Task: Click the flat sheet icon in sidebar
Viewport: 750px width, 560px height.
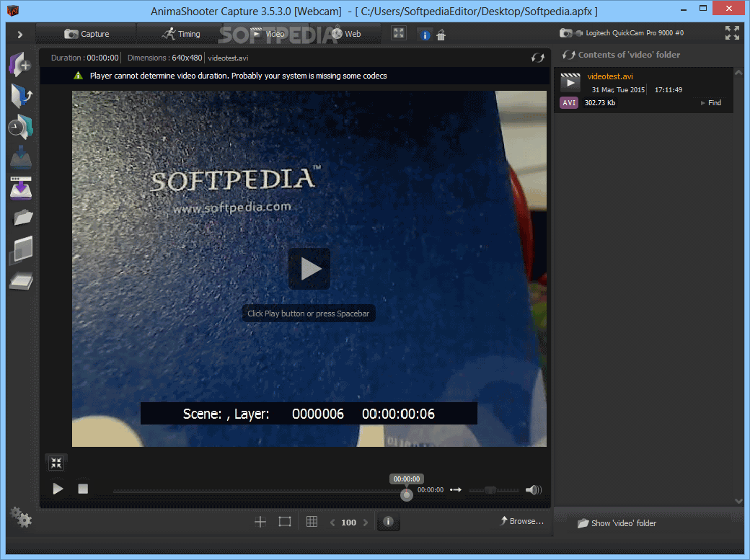Action: point(21,280)
